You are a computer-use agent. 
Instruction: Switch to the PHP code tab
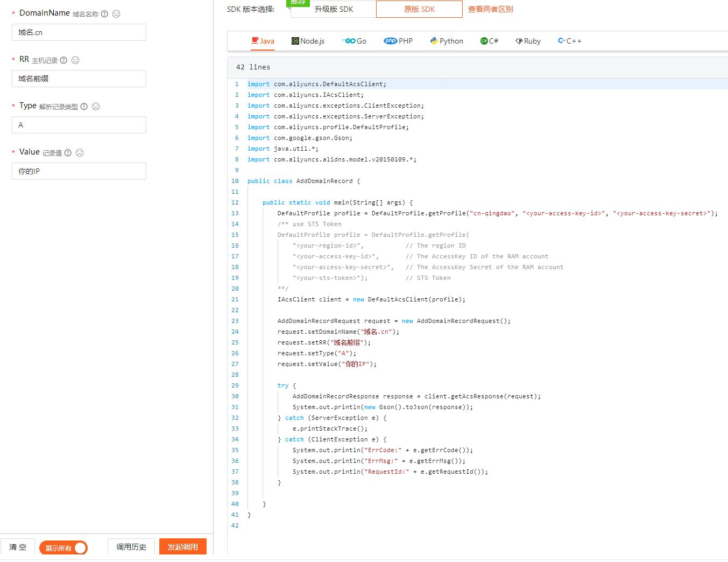pyautogui.click(x=398, y=41)
